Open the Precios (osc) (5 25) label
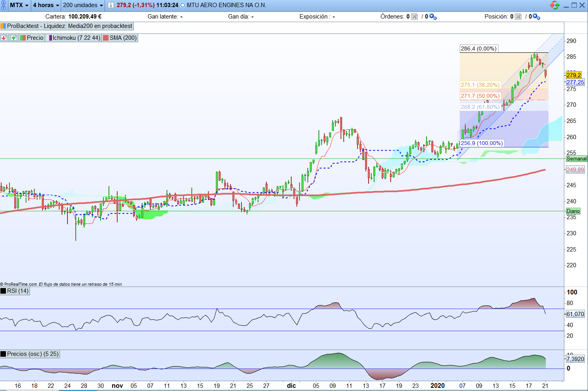Image resolution: width=588 pixels, height=391 pixels. [30, 354]
